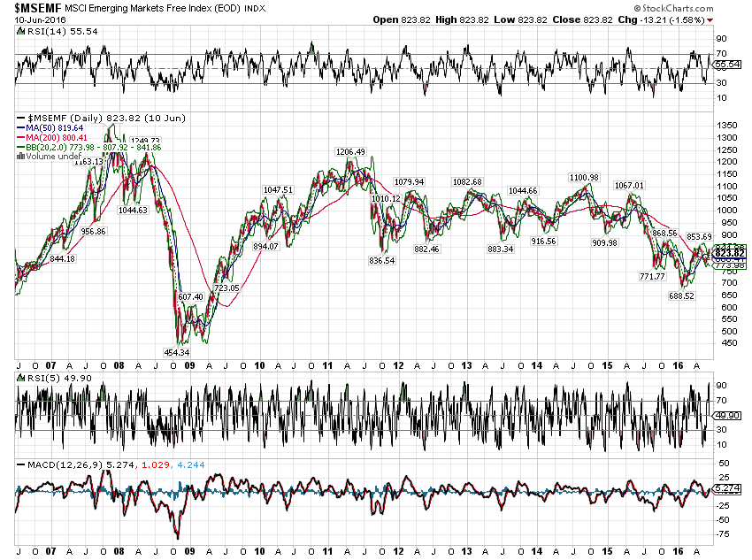Image resolution: width=752 pixels, height=560 pixels.
Task: Click the Volume undef legend entry
Action: coord(53,157)
